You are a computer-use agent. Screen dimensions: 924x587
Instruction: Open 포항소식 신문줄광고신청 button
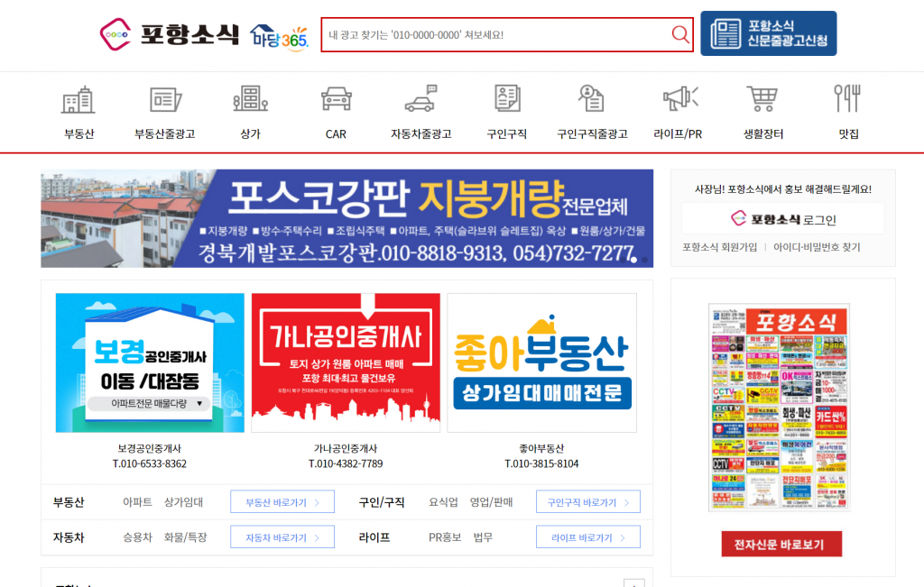(x=769, y=33)
